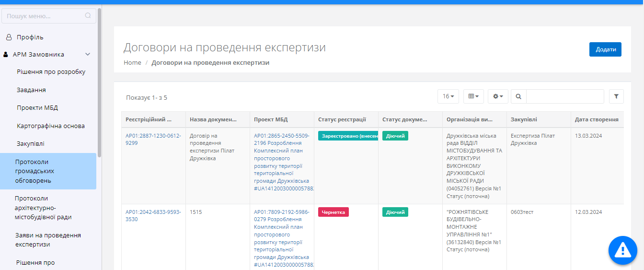Sort by Дата створення column header
The width and height of the screenshot is (644, 270).
(x=596, y=119)
